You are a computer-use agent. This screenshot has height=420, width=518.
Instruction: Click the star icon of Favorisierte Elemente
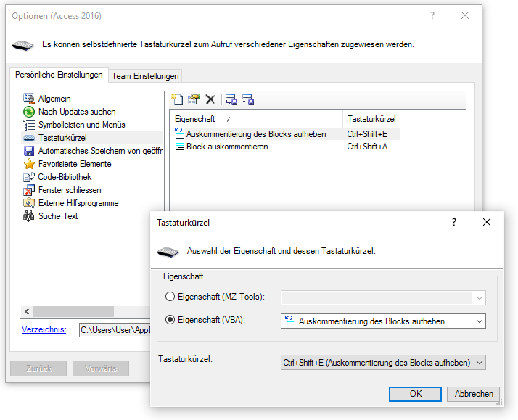click(x=29, y=164)
